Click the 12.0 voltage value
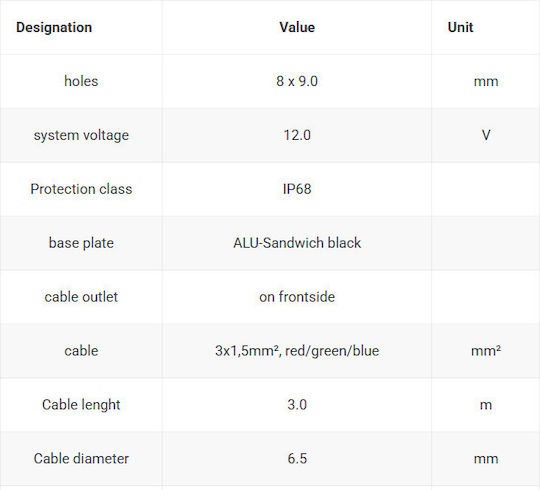 pyautogui.click(x=297, y=135)
